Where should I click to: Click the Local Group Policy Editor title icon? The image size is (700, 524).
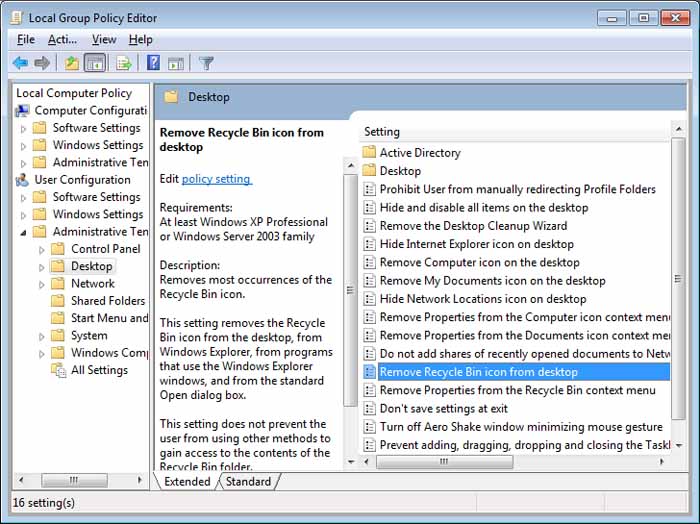[x=17, y=18]
